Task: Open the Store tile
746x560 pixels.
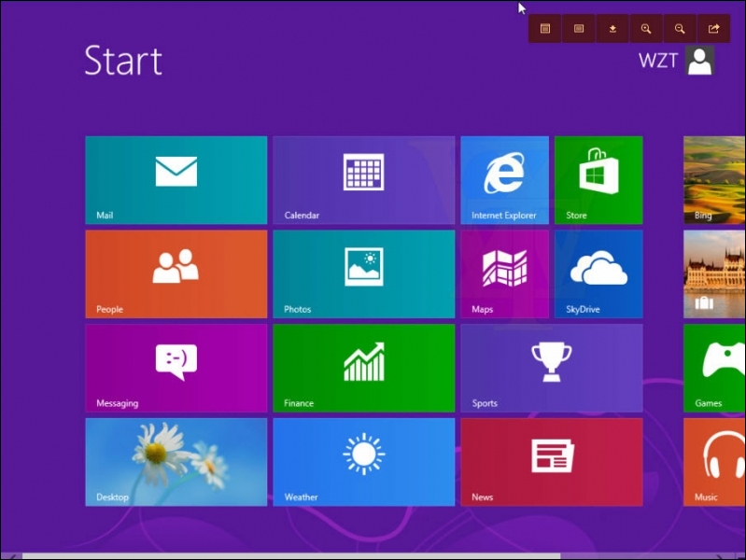Action: tap(598, 180)
